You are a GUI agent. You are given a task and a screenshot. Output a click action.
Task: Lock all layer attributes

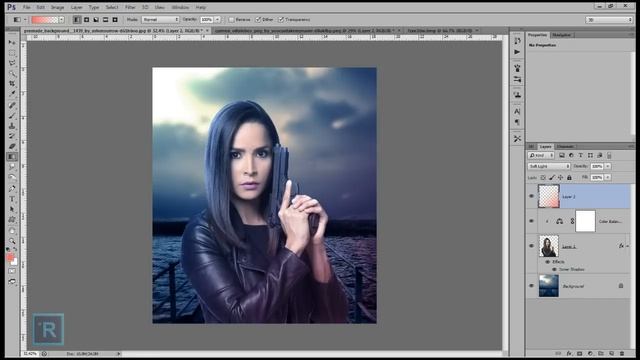click(569, 178)
